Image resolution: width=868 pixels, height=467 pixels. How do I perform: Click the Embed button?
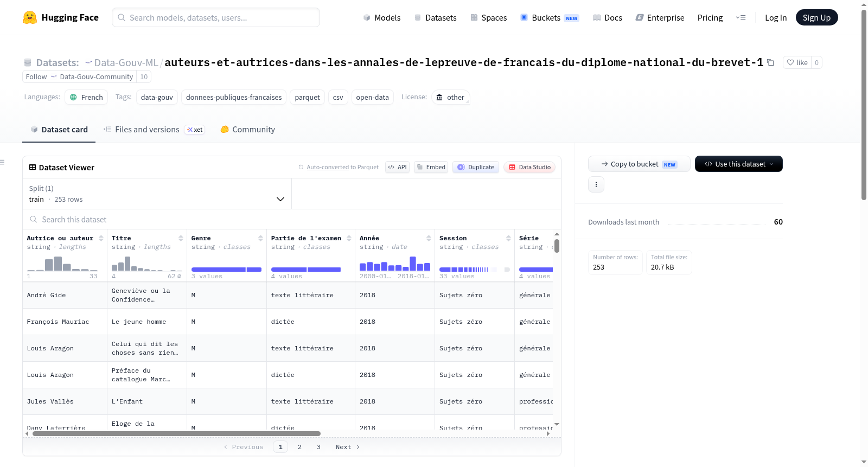point(431,167)
